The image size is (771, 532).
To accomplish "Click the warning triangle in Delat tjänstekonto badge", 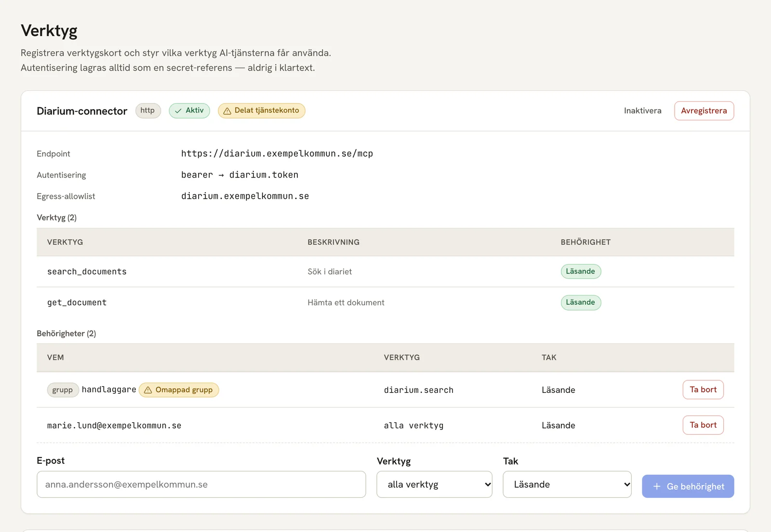I will (227, 111).
